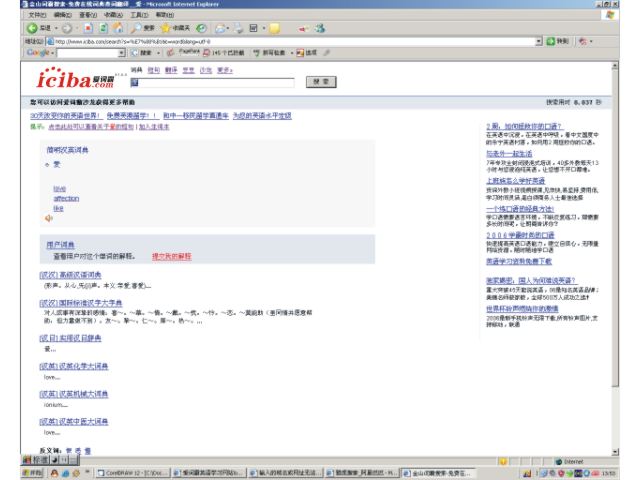Stop page loading with the red X icon
Screen dimensions: 640x480
point(88,28)
